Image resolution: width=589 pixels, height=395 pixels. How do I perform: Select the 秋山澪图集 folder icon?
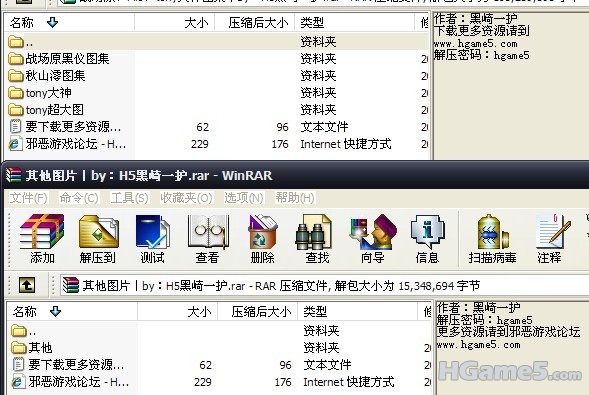tap(16, 75)
